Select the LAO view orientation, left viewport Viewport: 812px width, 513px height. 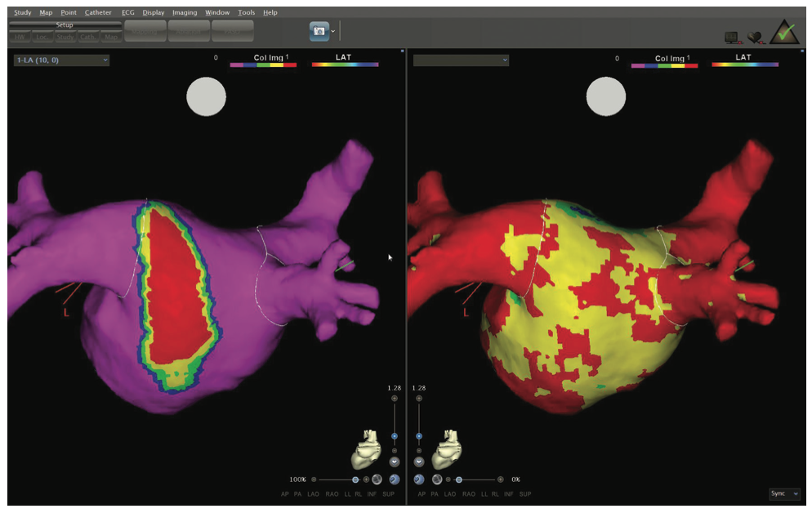pos(314,494)
